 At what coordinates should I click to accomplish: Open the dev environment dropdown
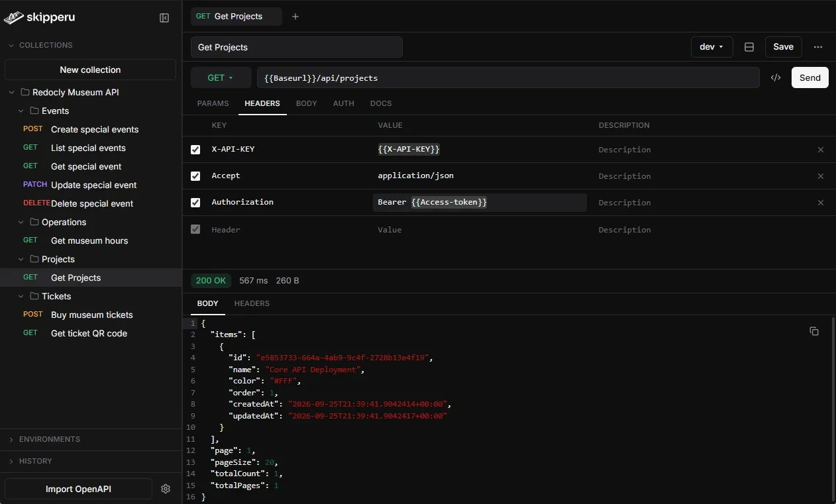(x=711, y=47)
